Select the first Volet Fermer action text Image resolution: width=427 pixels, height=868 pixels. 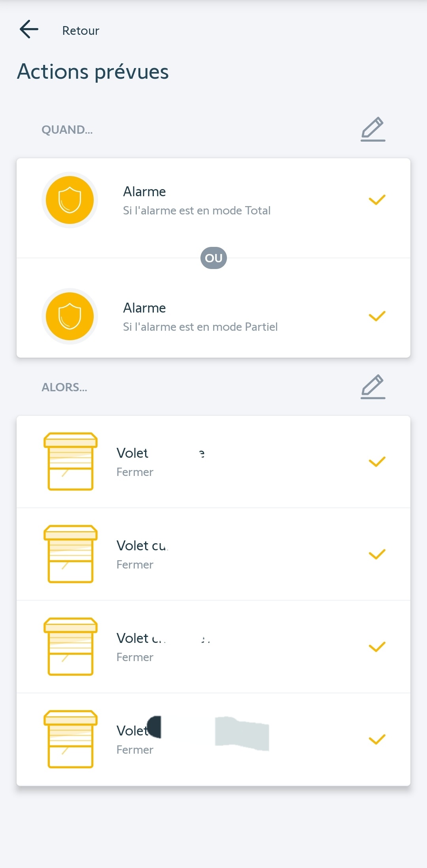click(135, 472)
